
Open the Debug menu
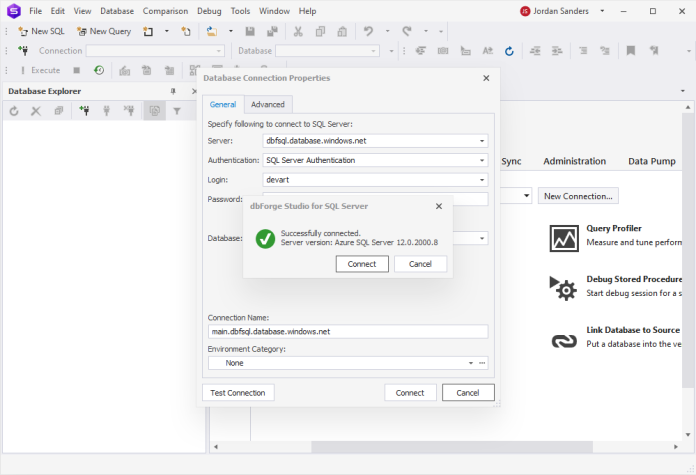[209, 11]
